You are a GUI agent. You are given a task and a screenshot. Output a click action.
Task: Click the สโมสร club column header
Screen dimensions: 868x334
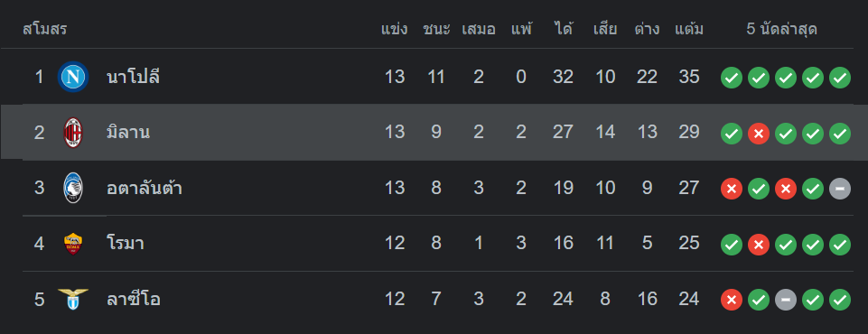tap(45, 29)
